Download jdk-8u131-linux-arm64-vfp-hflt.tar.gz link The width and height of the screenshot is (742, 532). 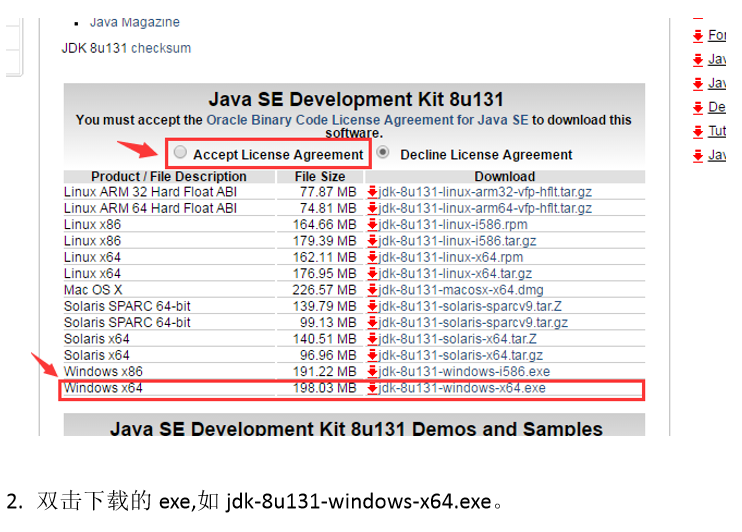[485, 208]
